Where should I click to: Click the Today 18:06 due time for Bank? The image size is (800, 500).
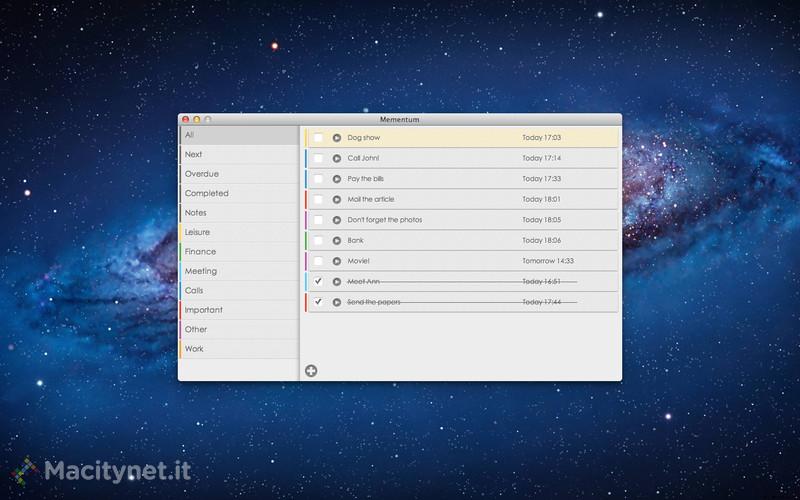541,241
